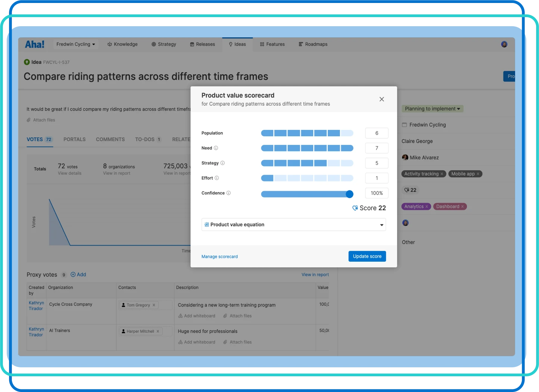
Task: Remove the Activity tracking tag
Action: click(442, 174)
